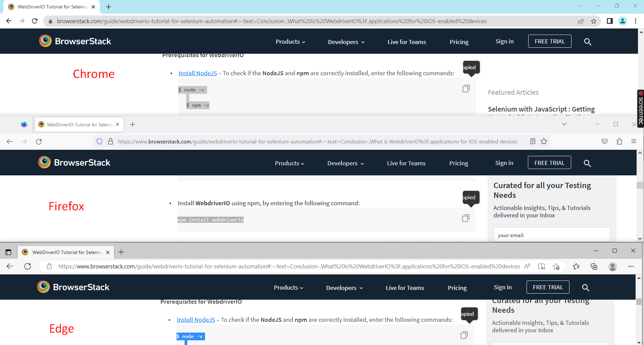Open the search magnifier in Chrome's BrowserStack navbar

pyautogui.click(x=588, y=42)
